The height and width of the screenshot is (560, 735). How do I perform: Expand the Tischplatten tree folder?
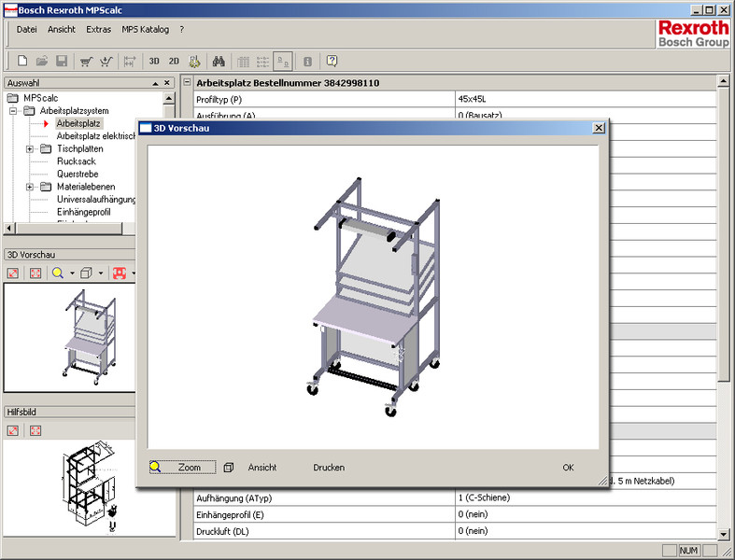tap(30, 148)
